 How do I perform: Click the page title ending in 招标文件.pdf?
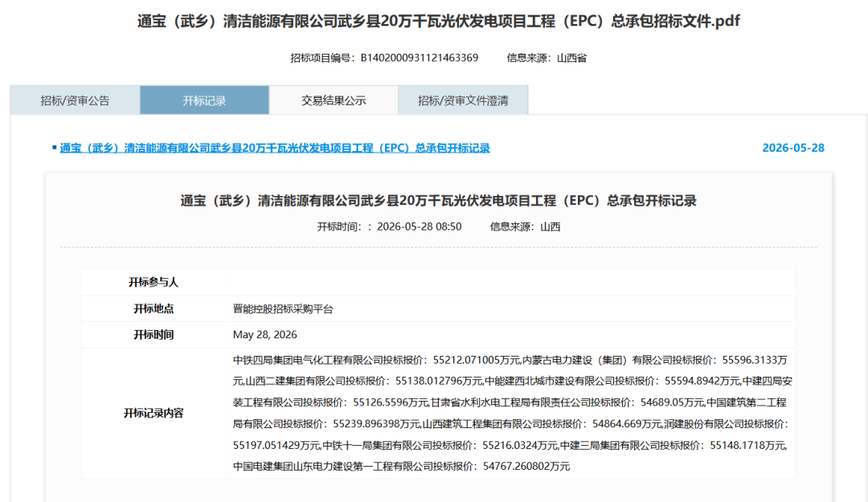click(438, 21)
